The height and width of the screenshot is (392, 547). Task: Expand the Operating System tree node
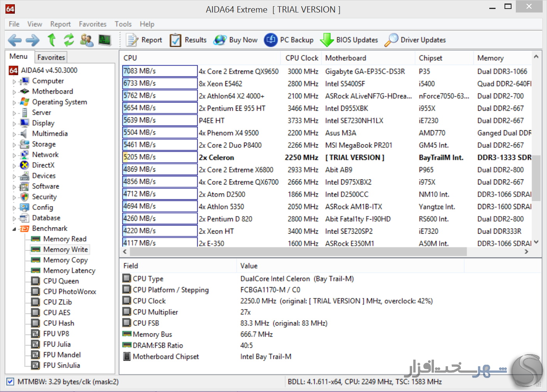pos(14,103)
